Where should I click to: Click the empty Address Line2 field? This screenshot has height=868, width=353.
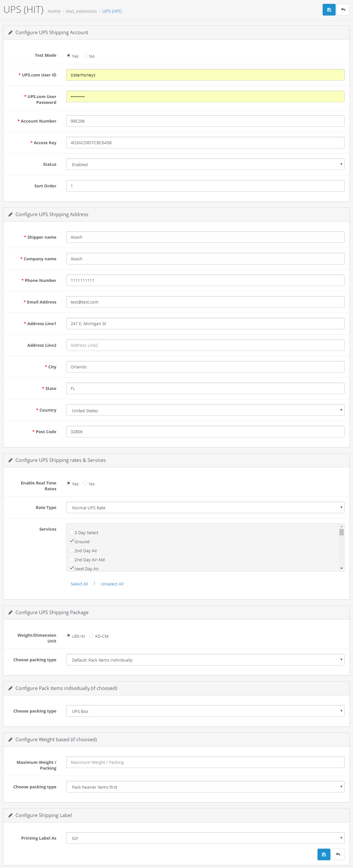pos(205,345)
